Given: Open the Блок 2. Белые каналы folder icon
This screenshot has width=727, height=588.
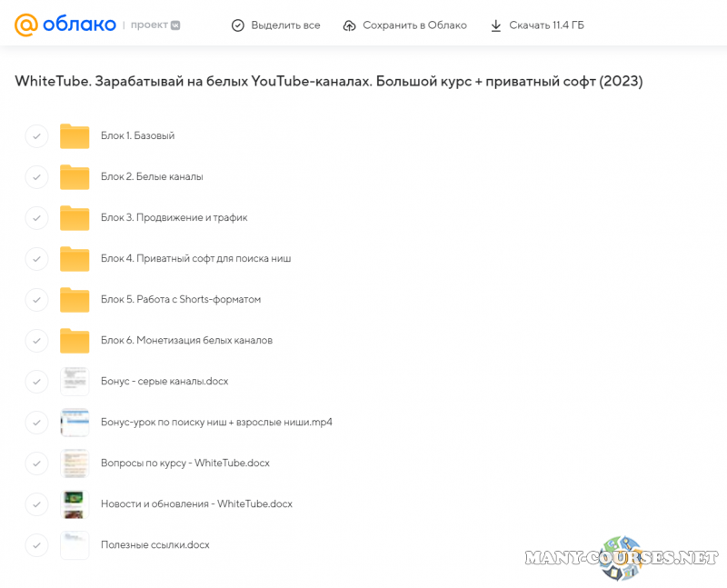Looking at the screenshot, I should [x=75, y=177].
